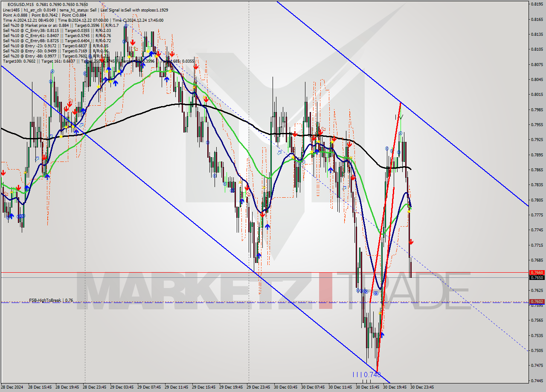The height and width of the screenshot is (392, 546).
Task: Select the '29 Dec 23:45' time label
Action: pos(258,387)
